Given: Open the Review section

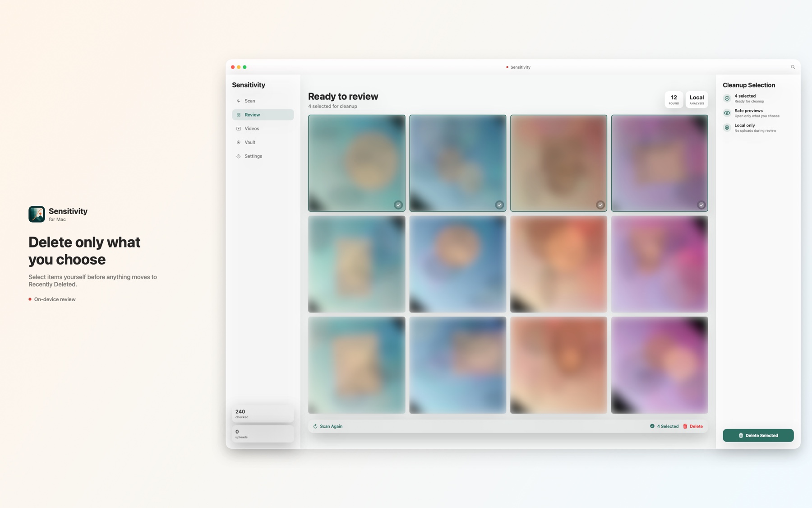Looking at the screenshot, I should tap(263, 115).
